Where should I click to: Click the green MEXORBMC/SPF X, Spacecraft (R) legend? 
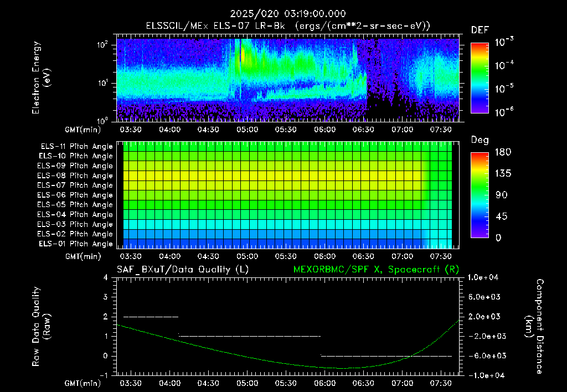tap(376, 270)
